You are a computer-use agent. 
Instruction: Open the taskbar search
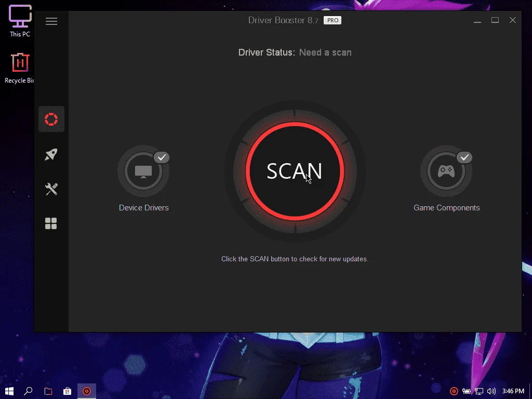(28, 391)
